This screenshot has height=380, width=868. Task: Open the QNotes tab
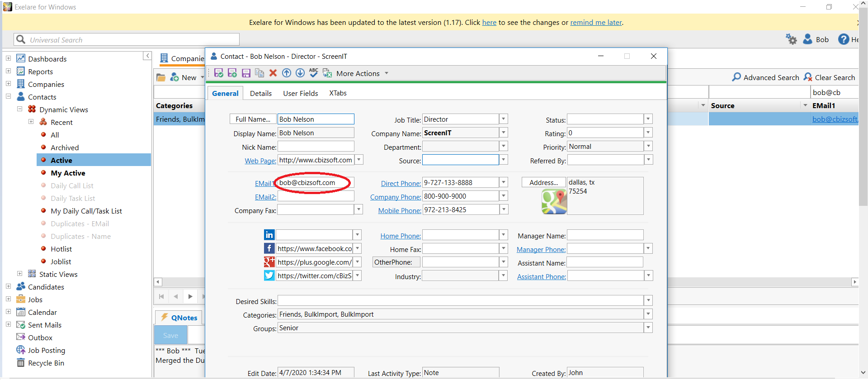[179, 318]
